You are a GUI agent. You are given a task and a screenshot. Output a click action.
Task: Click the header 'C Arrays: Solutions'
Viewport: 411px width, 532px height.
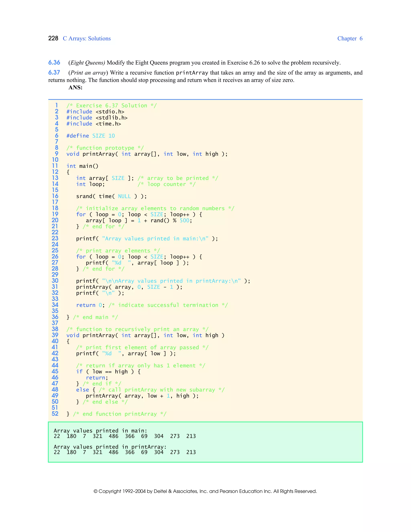87,39
